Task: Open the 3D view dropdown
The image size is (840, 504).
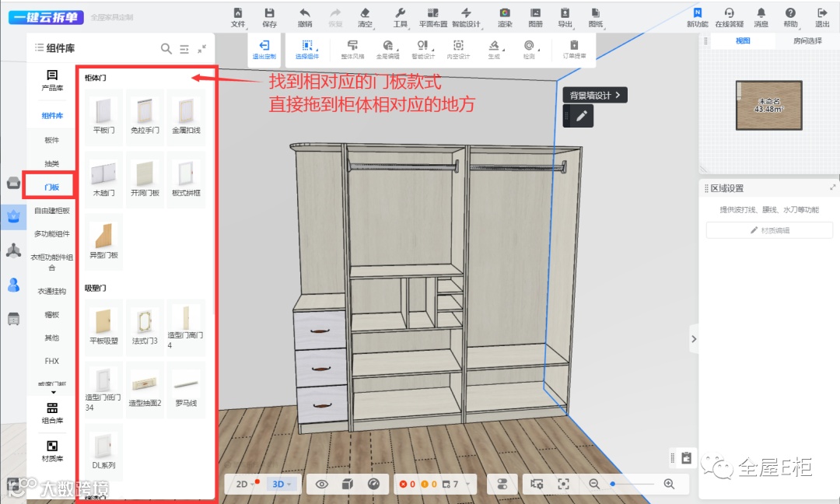Action: click(x=282, y=485)
